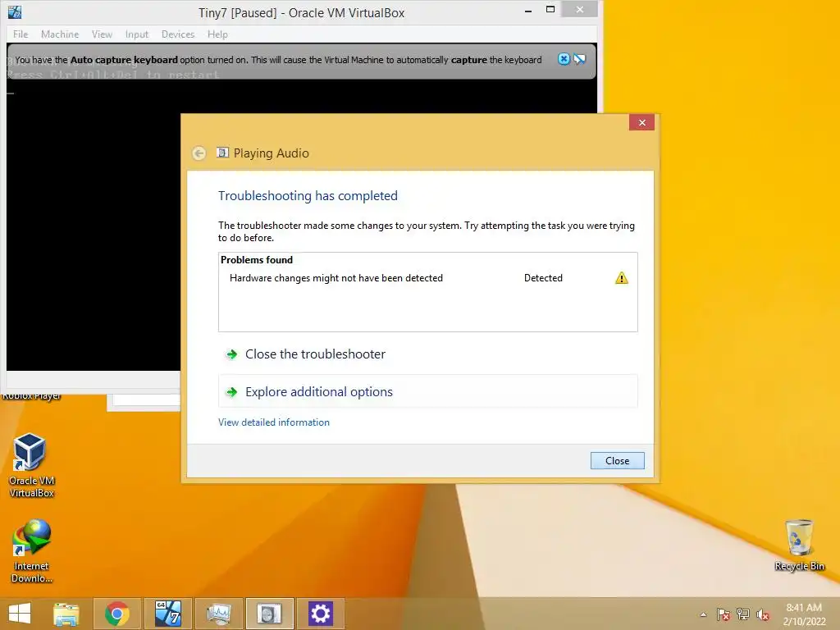Click the don't-show-again icon in VirtualBox notification
840x630 pixels.
click(x=580, y=59)
